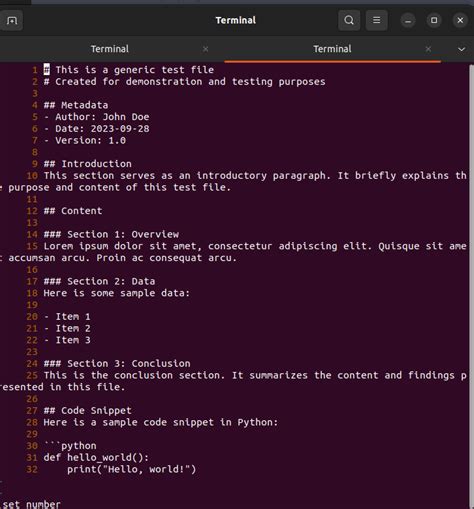Click the terminal vertical scrollbar
474x509 pixels.
(471, 287)
